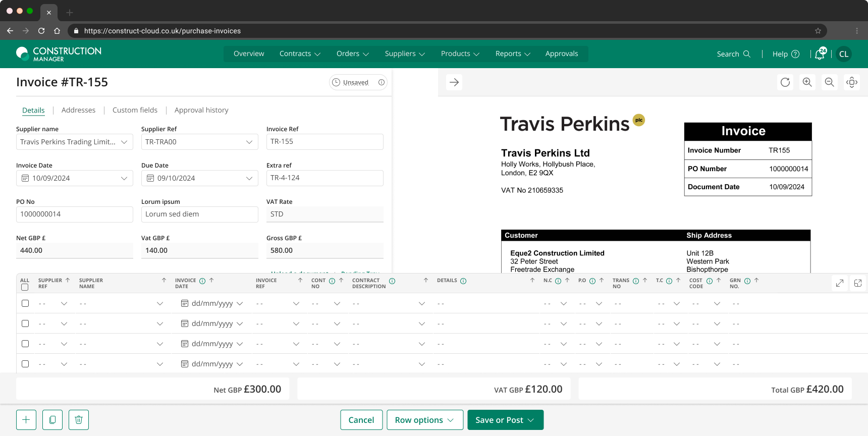Collapse document preview with arrow button

454,82
